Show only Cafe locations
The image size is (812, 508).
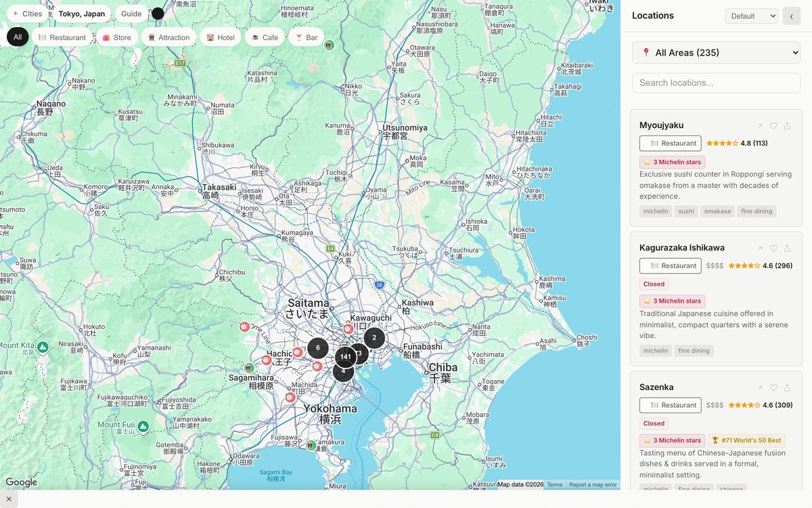pyautogui.click(x=265, y=37)
